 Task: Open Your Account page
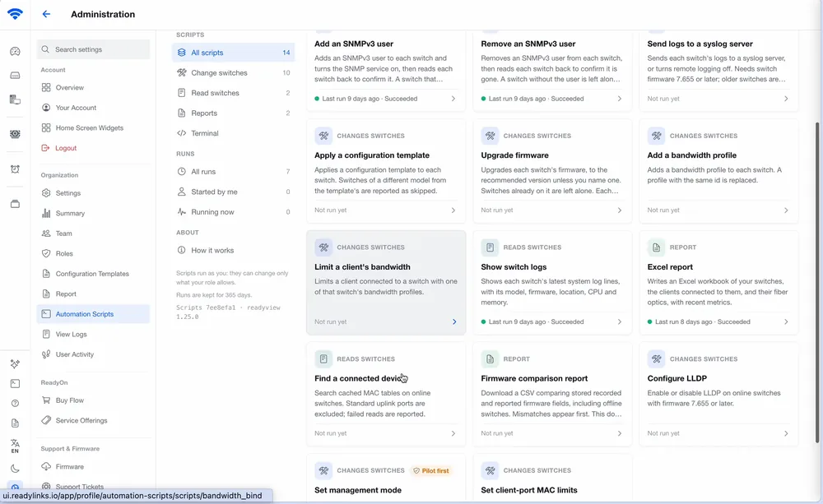(x=94, y=108)
